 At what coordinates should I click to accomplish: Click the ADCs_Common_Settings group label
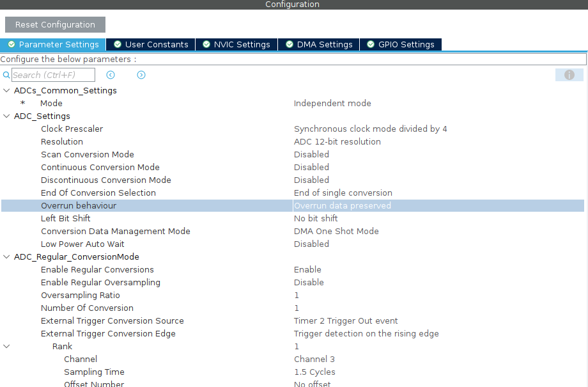[65, 90]
